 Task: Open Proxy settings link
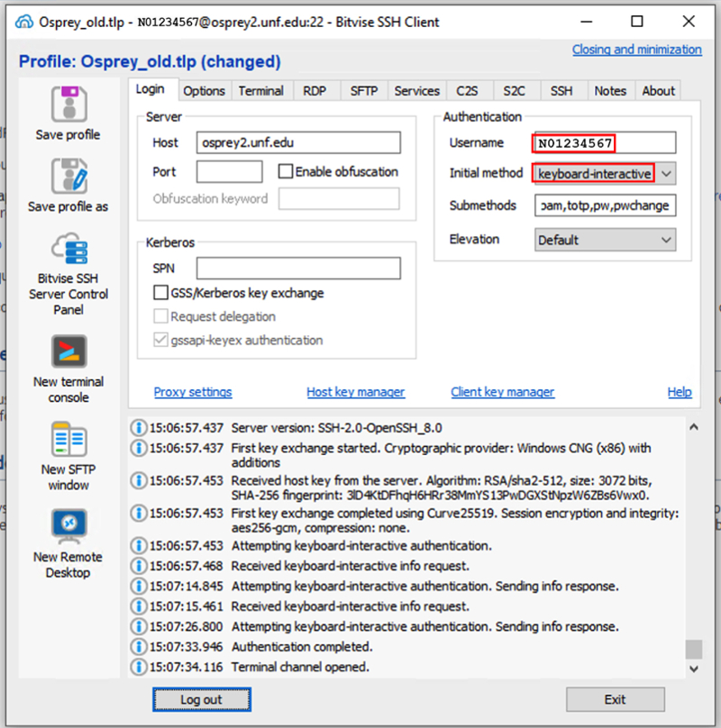tap(193, 392)
